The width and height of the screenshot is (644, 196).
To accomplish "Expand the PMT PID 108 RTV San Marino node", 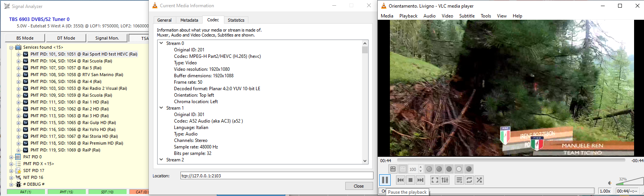I will [x=18, y=75].
